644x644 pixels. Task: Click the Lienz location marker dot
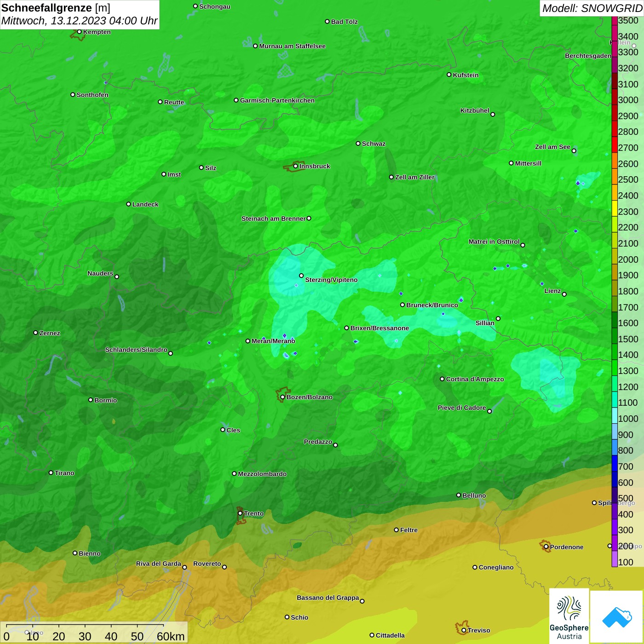click(x=564, y=294)
